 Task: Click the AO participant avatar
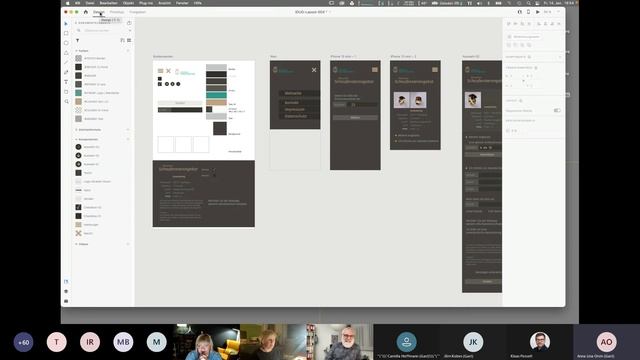coord(606,342)
